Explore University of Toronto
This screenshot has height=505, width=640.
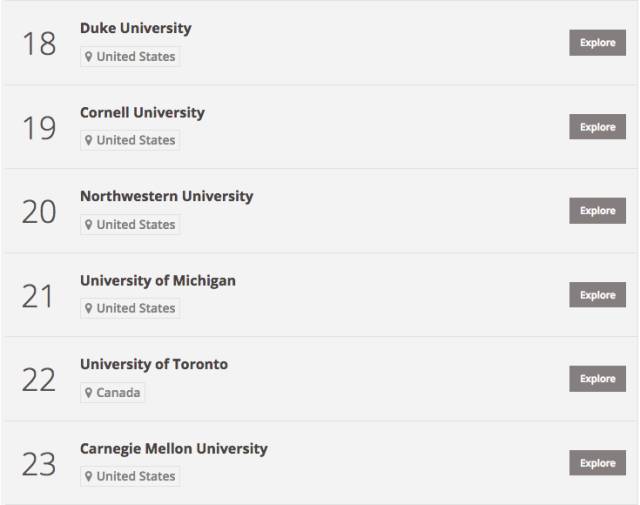pos(598,379)
